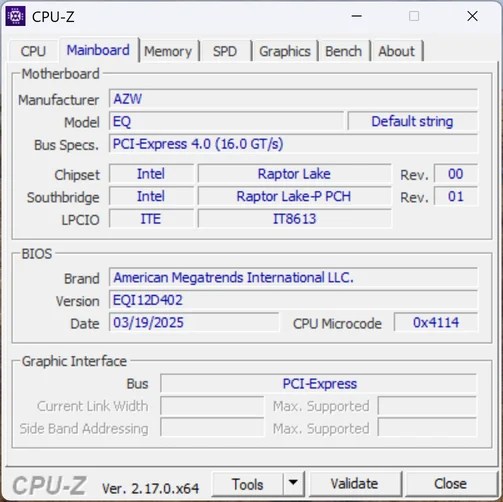Click the 'Ver. 2.17.0.x64' version text
Viewport: 503px width, 502px height.
click(150, 489)
